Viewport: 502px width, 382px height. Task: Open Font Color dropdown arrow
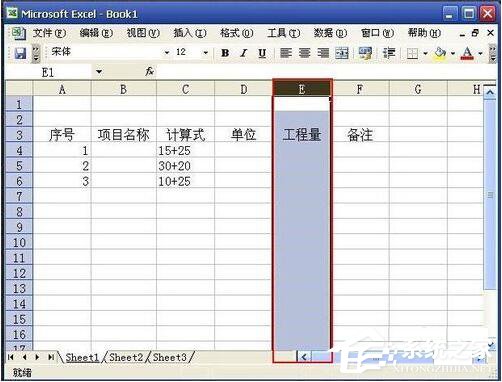point(480,53)
